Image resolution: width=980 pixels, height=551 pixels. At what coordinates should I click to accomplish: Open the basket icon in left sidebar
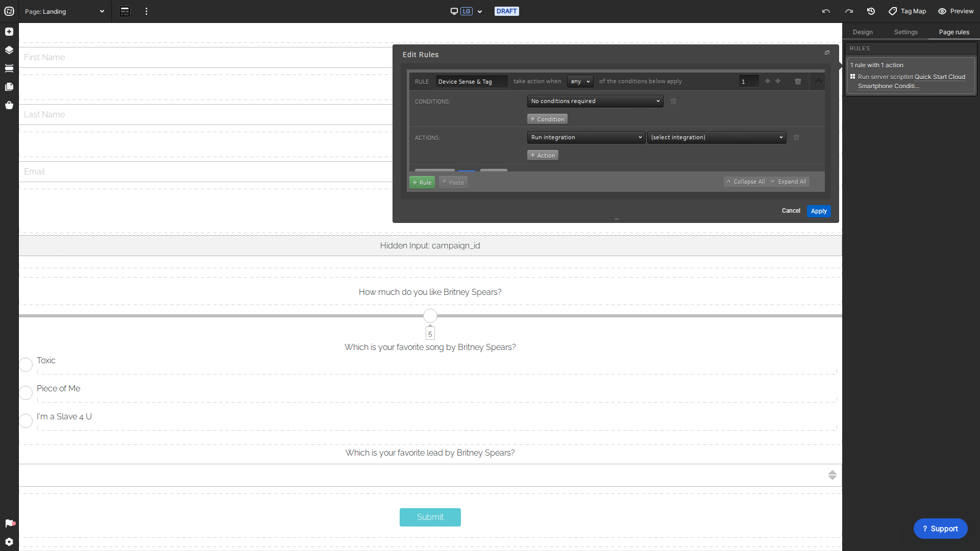(9, 105)
